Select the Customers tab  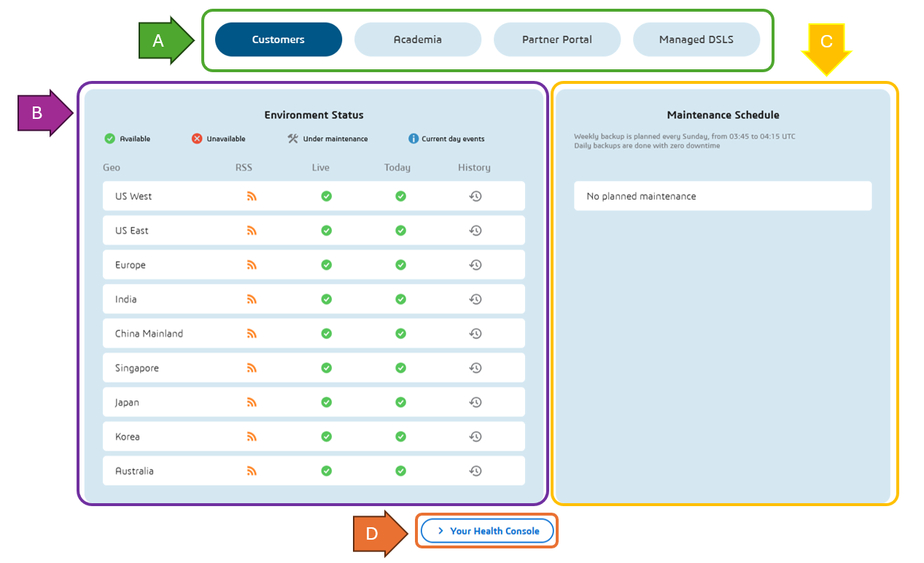(278, 39)
